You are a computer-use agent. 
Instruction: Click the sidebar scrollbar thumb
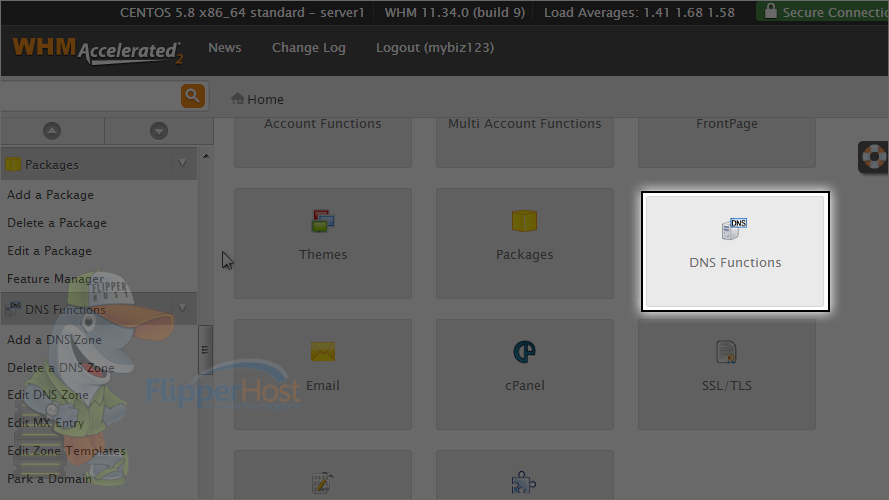coord(205,350)
